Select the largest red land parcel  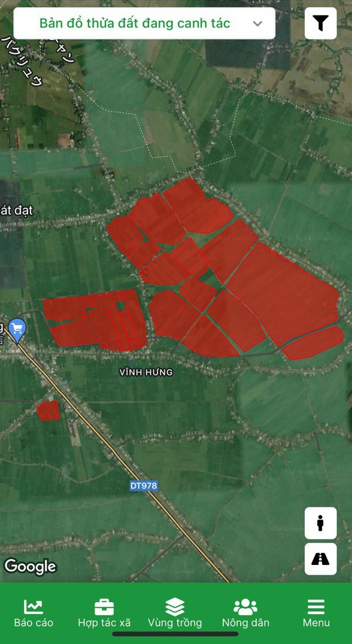(x=283, y=294)
